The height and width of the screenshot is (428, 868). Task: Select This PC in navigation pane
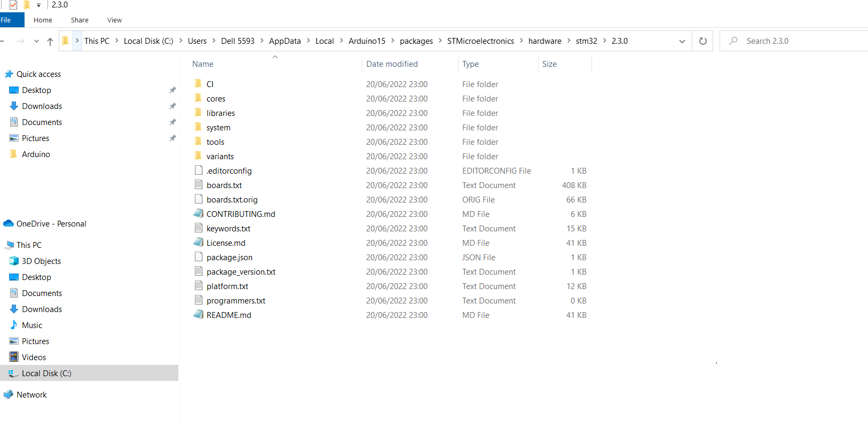tap(29, 245)
